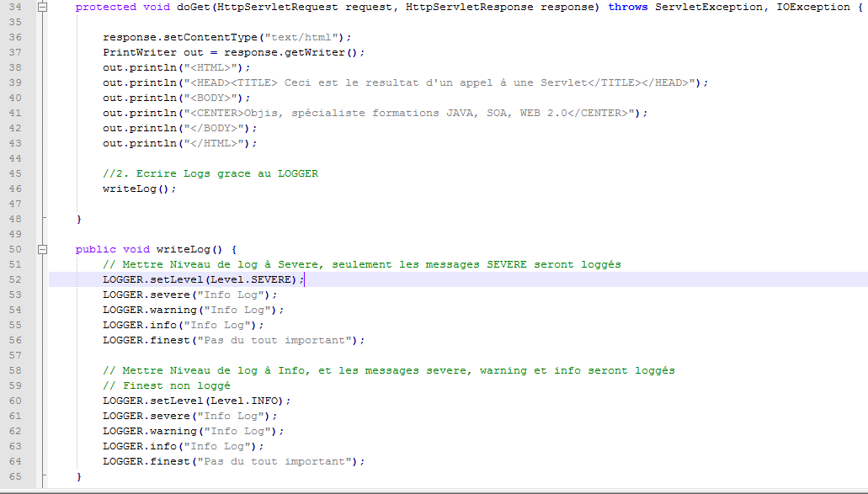Place cursor in the "//2. Ecrire Logs" comment

pyautogui.click(x=210, y=173)
